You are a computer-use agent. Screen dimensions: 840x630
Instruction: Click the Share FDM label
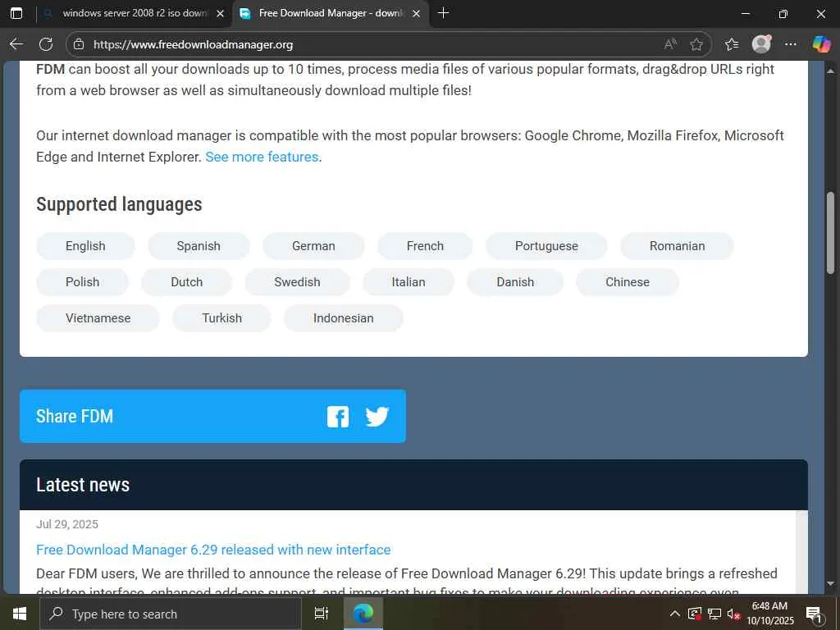(75, 416)
